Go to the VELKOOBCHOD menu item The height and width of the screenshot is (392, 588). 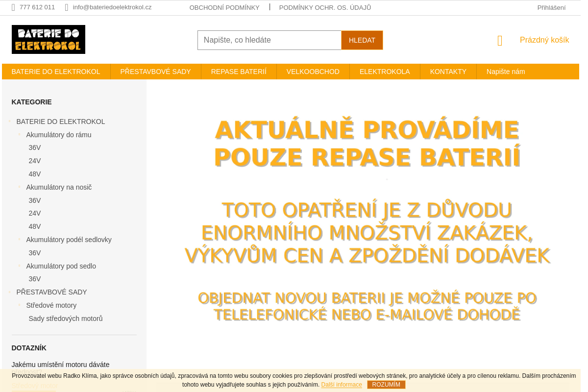pyautogui.click(x=313, y=72)
